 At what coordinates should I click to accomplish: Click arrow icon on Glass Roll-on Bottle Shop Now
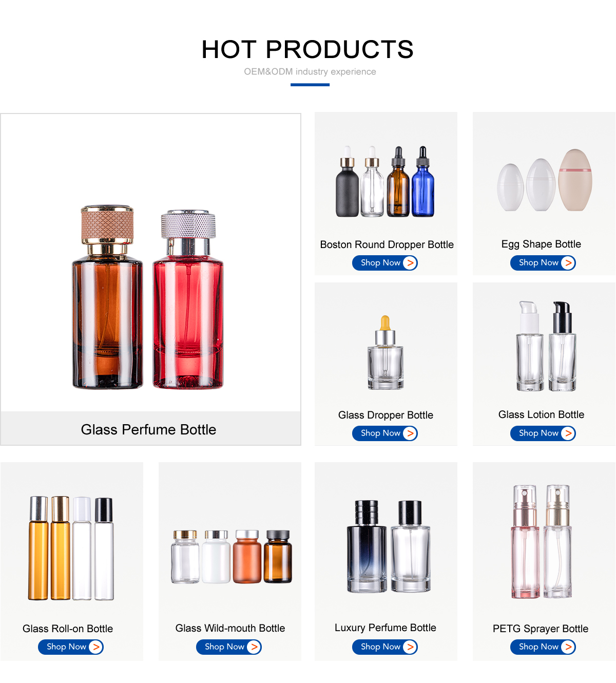(x=95, y=647)
